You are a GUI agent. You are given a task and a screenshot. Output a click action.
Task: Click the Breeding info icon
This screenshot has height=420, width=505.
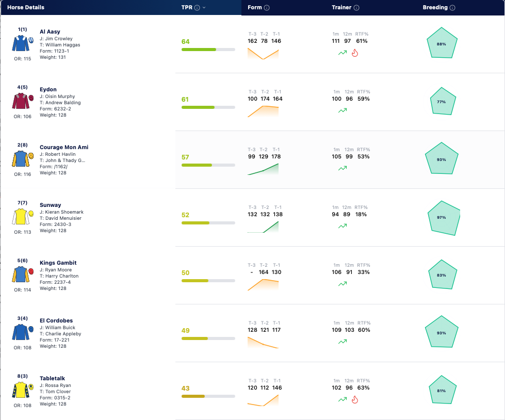pos(452,8)
